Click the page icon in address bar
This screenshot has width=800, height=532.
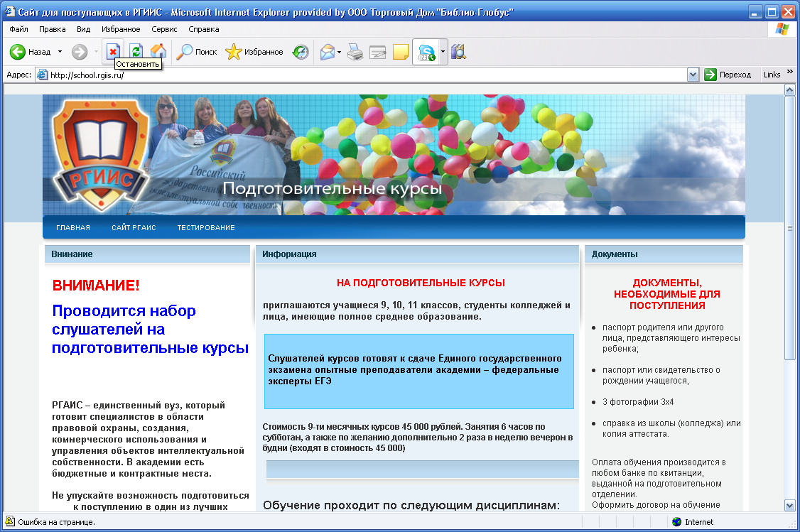[x=43, y=75]
